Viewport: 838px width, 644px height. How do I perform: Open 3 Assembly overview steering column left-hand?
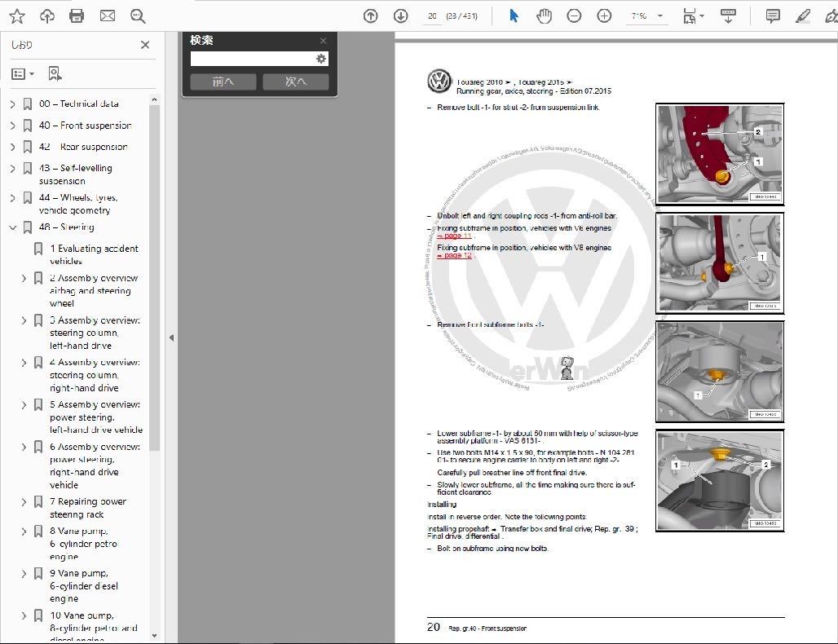coord(95,333)
